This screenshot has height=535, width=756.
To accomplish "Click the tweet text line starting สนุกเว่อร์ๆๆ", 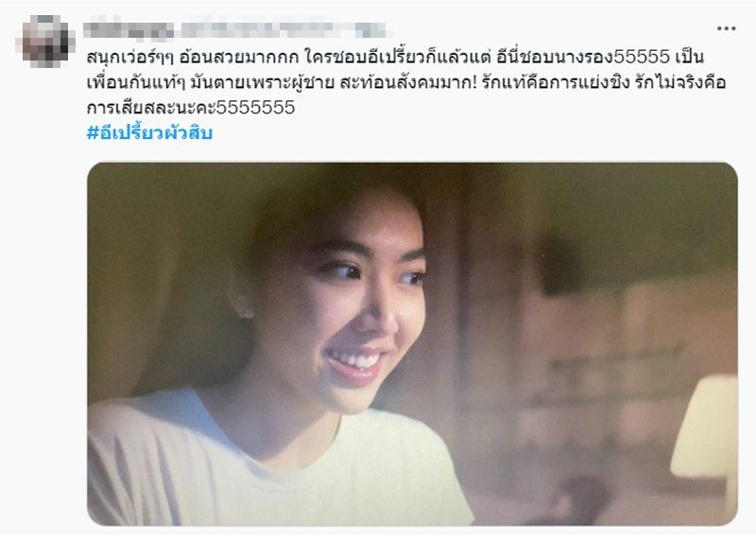I will click(395, 57).
